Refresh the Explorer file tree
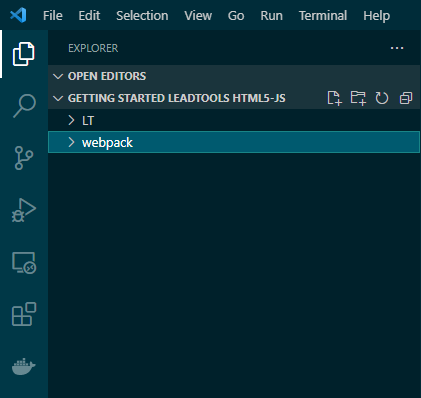 (382, 98)
